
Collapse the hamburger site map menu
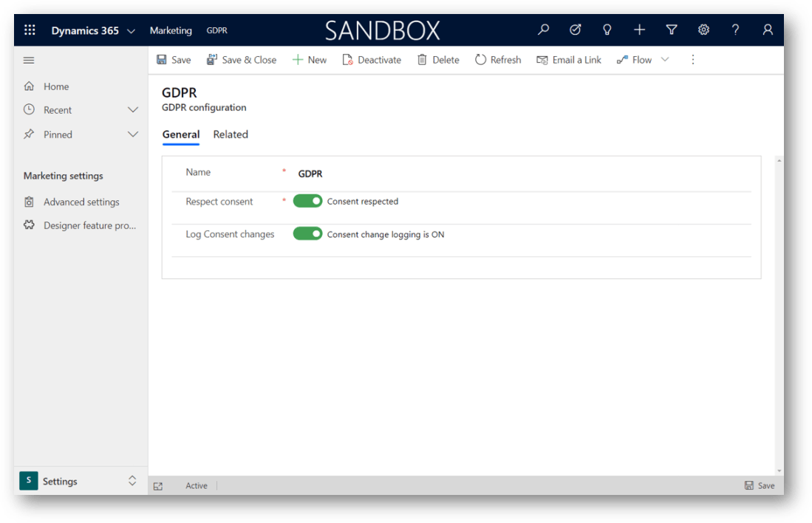tap(29, 60)
